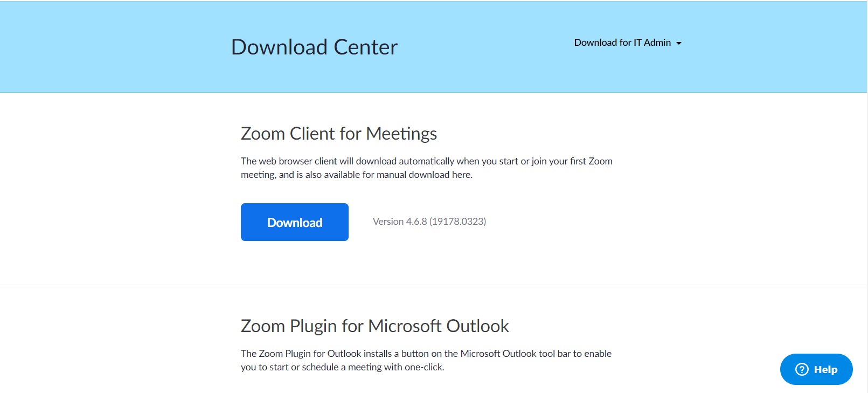Click the Version 4.6.8 (19178.0323) text

(429, 222)
